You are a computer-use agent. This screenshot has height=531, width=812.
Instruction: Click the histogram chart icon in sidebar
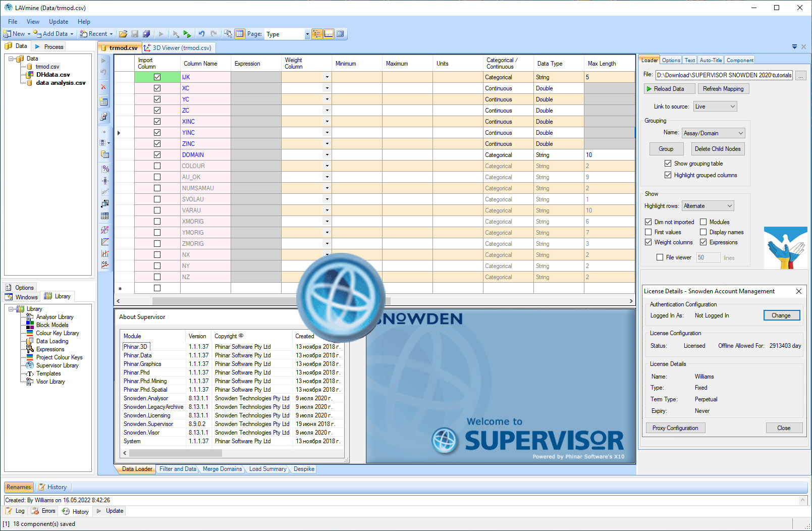click(x=105, y=253)
